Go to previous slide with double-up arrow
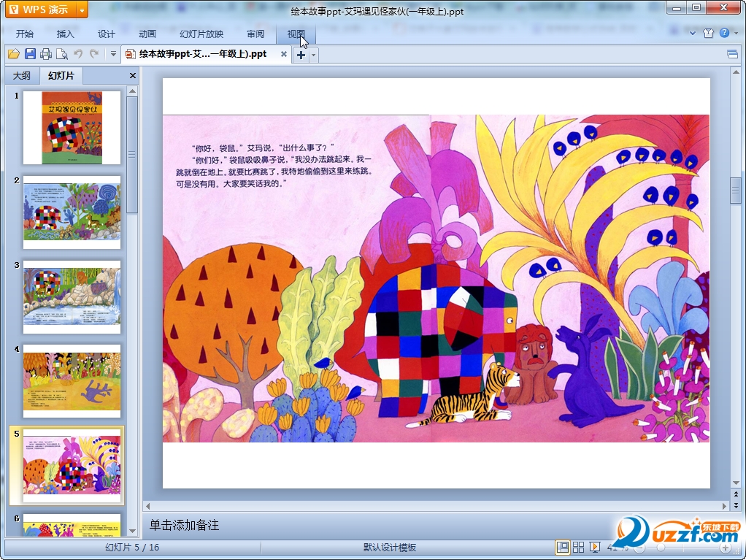The width and height of the screenshot is (746, 560). (736, 494)
